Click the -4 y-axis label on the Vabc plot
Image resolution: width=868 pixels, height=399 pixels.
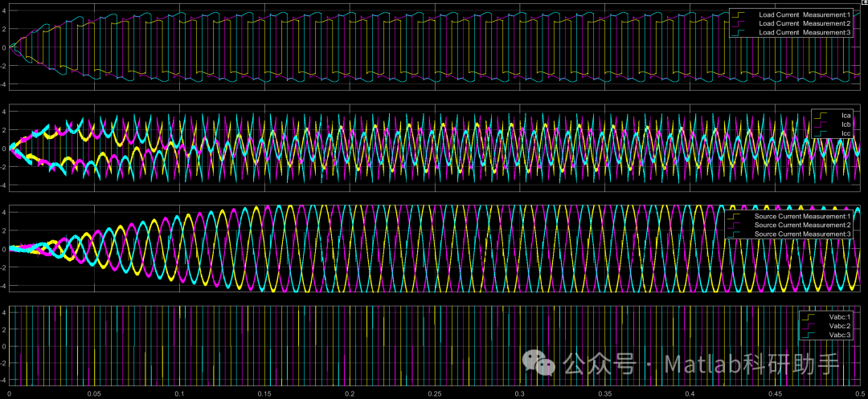click(3, 381)
